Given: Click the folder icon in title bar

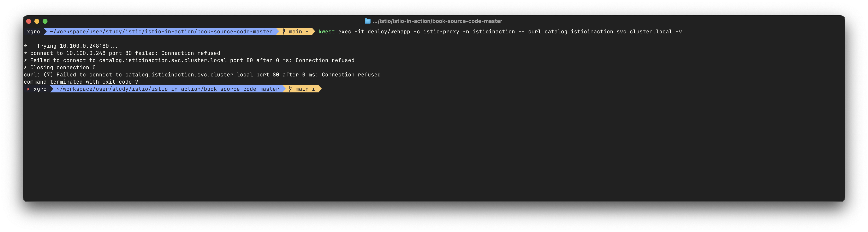Looking at the screenshot, I should [x=367, y=21].
